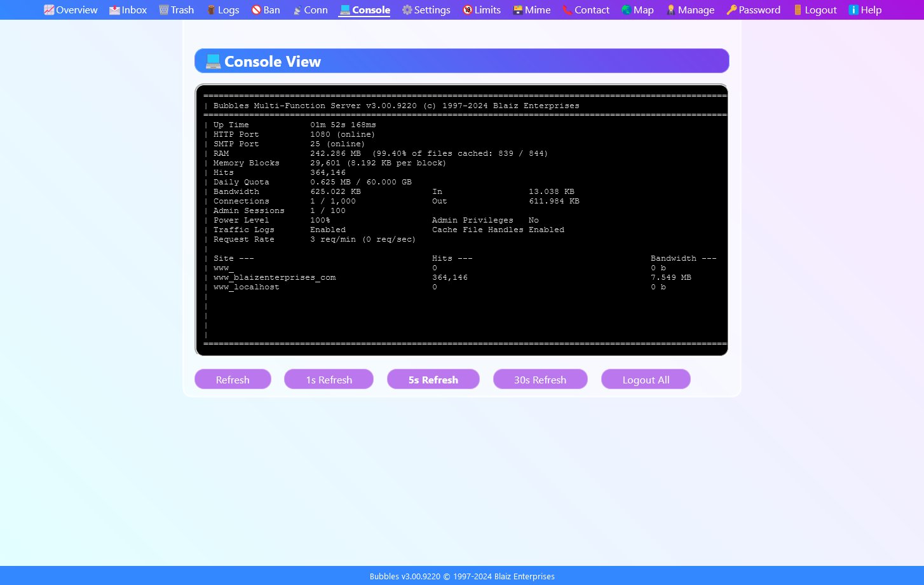Click the HTTP Port 1080 (online) value

point(343,135)
